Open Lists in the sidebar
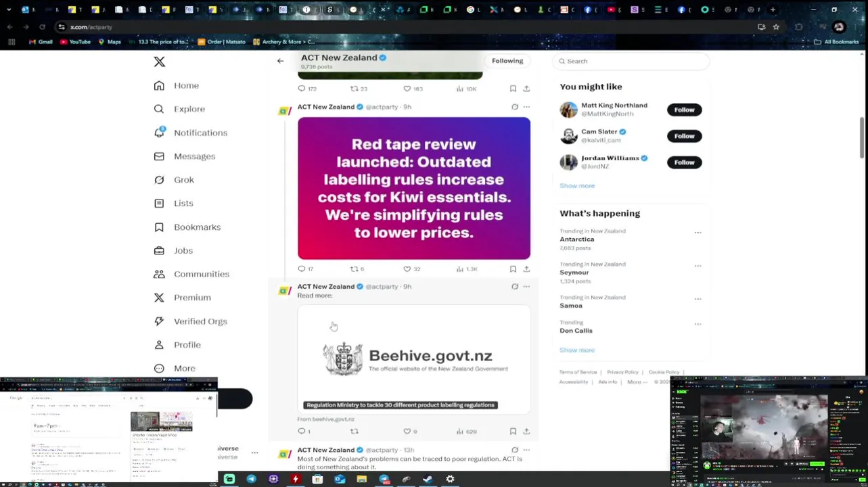This screenshot has height=487, width=868. click(173, 203)
